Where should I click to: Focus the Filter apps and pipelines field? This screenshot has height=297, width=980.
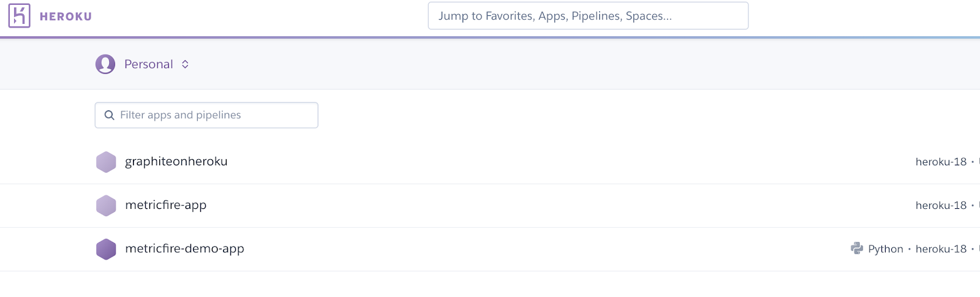coord(206,115)
